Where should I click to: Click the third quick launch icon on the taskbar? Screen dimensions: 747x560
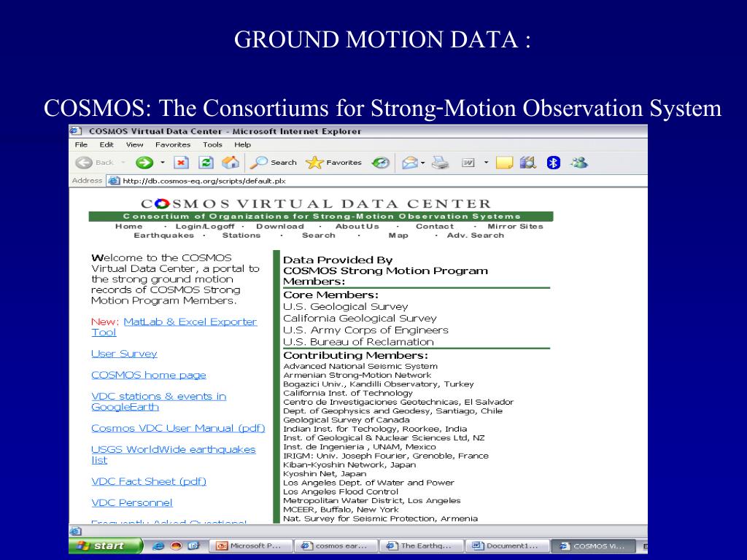[x=193, y=546]
